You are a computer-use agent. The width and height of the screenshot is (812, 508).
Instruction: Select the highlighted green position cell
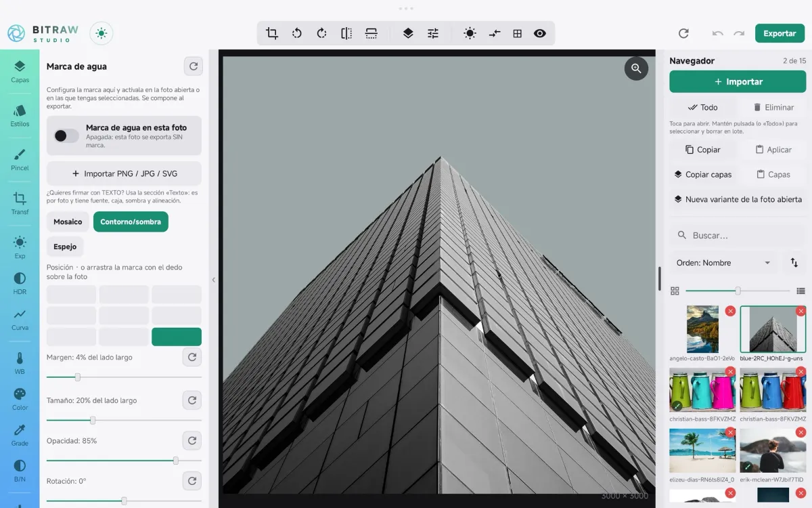click(x=177, y=337)
